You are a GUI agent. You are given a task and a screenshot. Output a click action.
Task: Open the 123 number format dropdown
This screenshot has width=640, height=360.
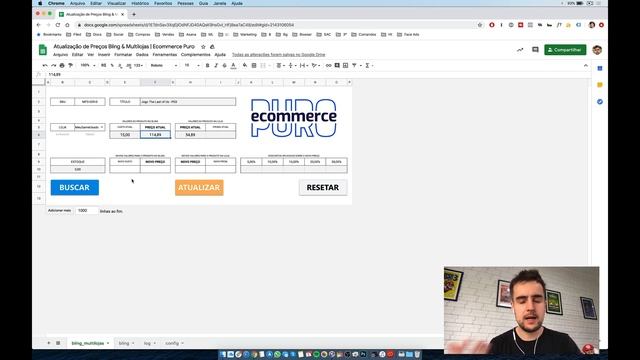[x=138, y=65]
